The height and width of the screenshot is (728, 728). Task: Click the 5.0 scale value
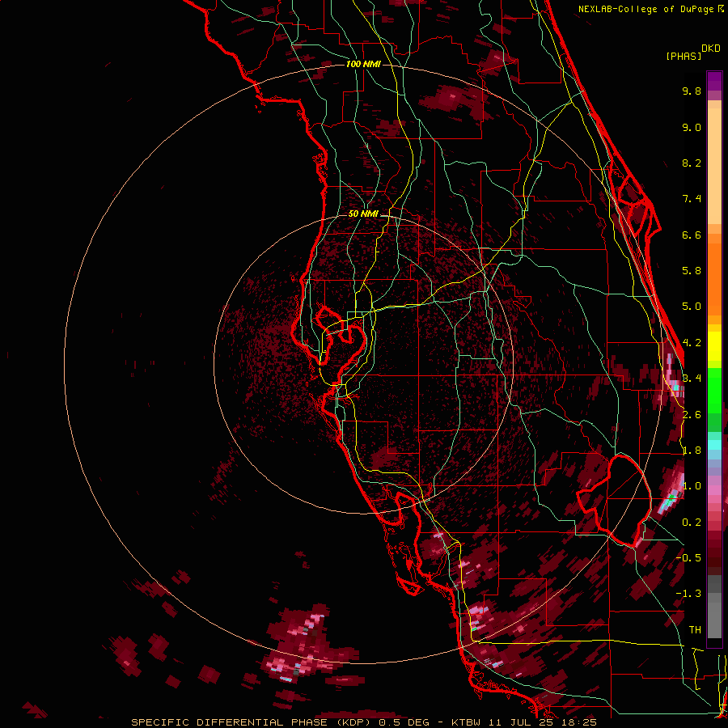click(692, 307)
